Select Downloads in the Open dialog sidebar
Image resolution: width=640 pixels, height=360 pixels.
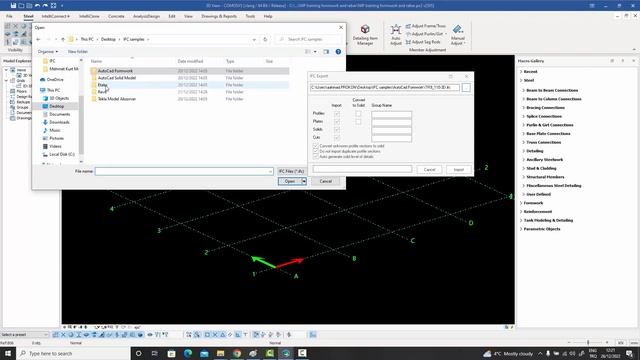tap(59, 122)
